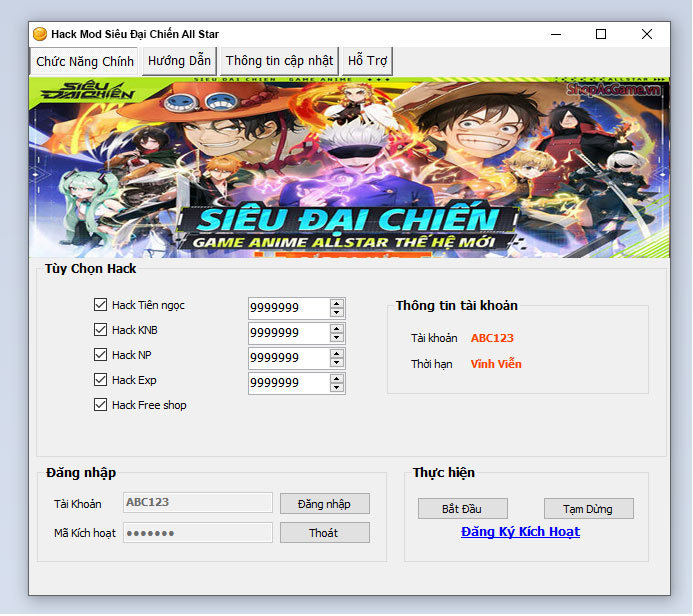This screenshot has height=616, width=693.
Task: Toggle the Hack Free shop checkbox
Action: coord(100,405)
